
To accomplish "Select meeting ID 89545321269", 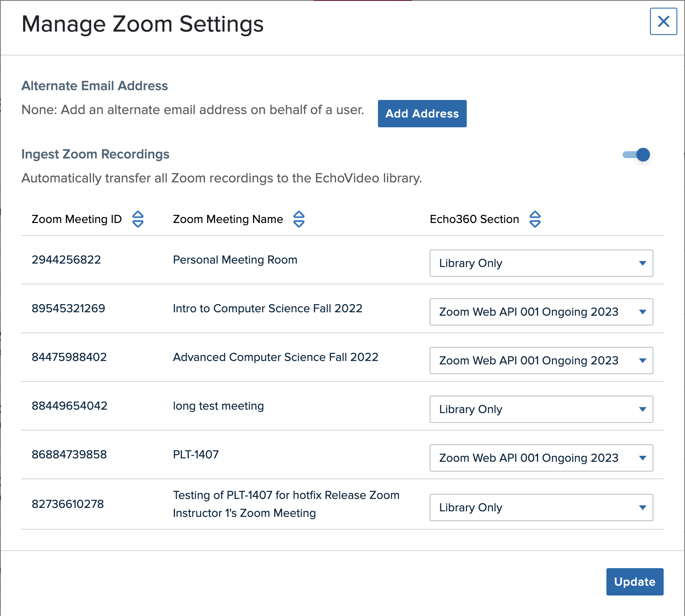I will 68,308.
